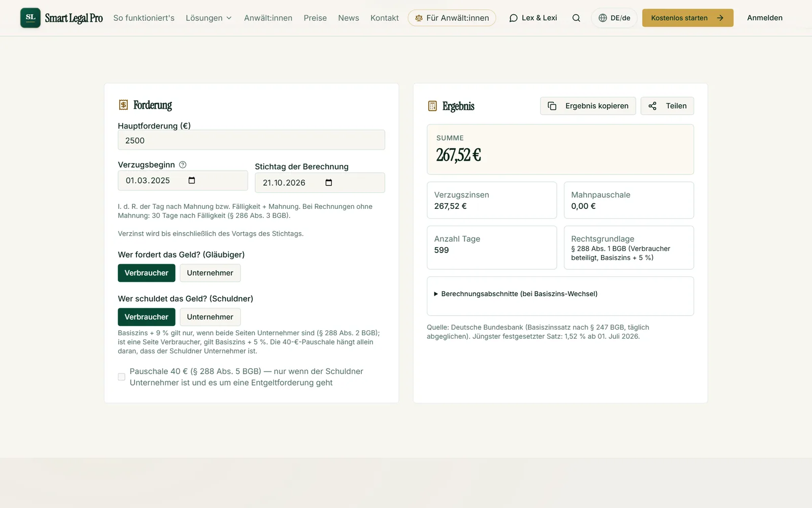Click the Stichtag der Berechnung date text
812x508 pixels.
tap(284, 182)
